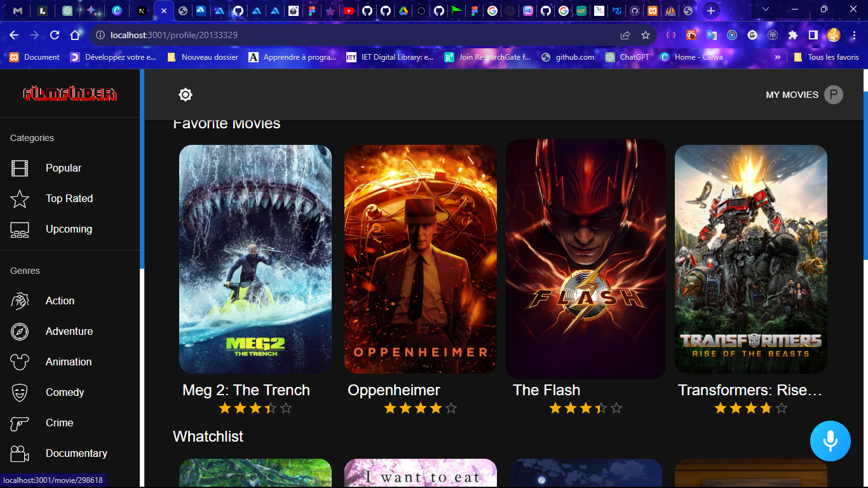Open the Meg 2: The Trench poster
Image resolution: width=868 pixels, height=488 pixels.
(x=255, y=259)
